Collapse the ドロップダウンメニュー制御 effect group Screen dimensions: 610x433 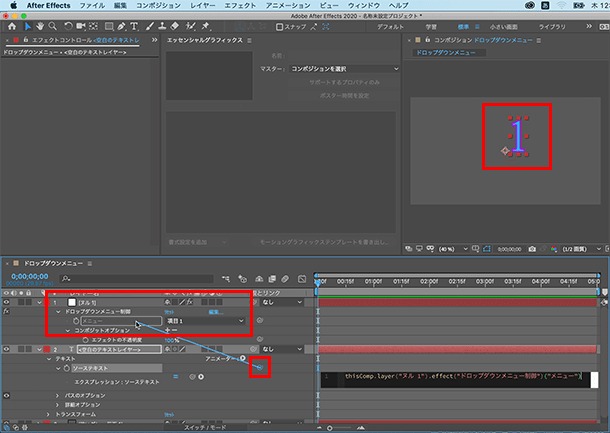(x=58, y=312)
